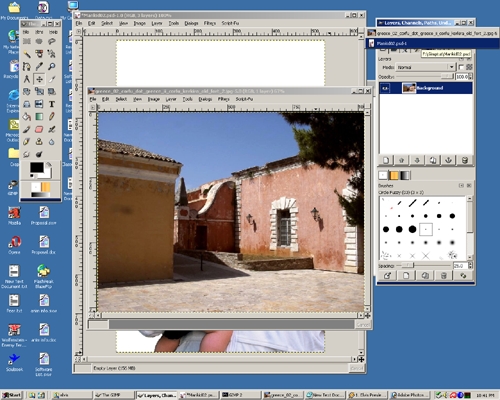Select the Convolve blur droplet tool

[x=52, y=142]
